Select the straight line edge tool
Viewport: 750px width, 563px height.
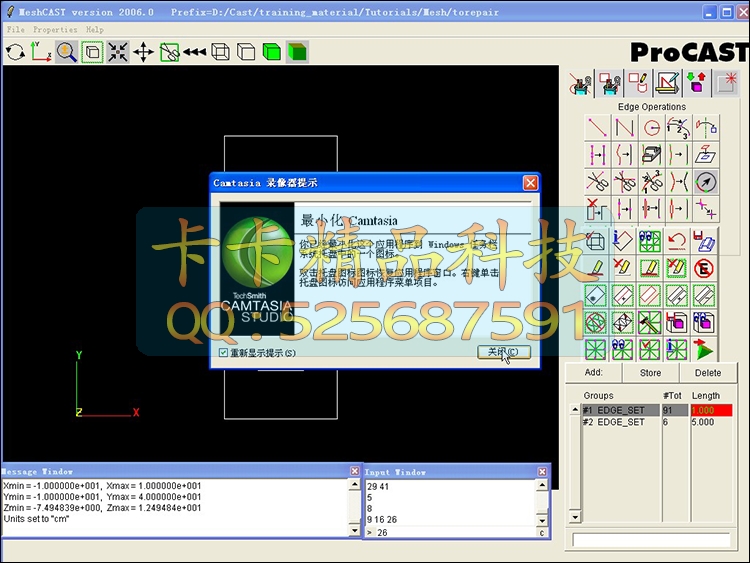[597, 128]
